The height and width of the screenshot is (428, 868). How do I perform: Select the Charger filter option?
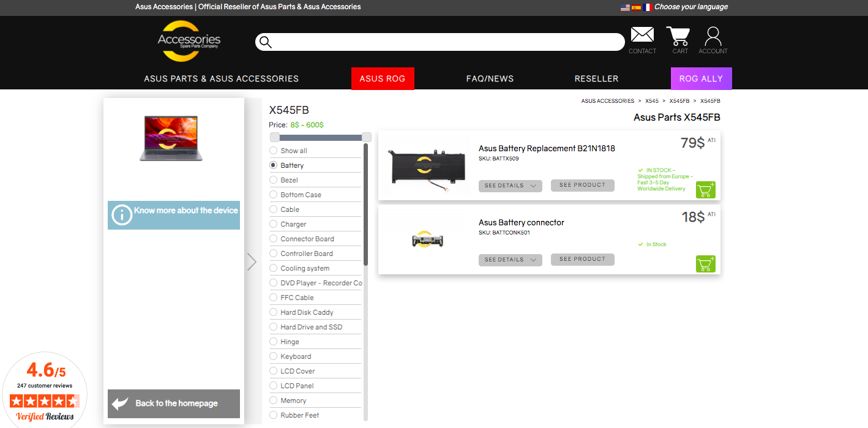(274, 224)
